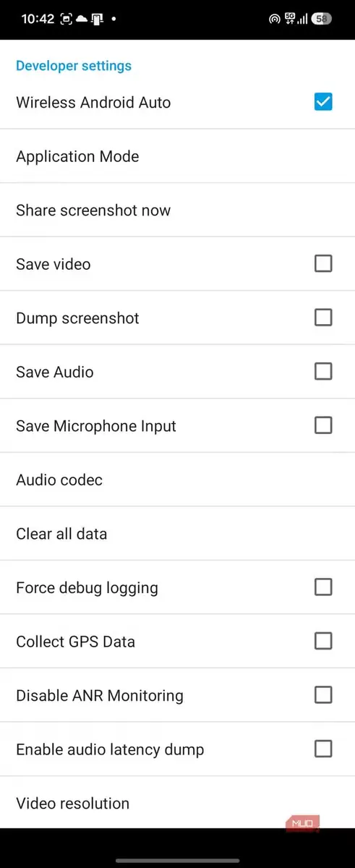Enable the Save Audio checkbox
This screenshot has width=355, height=868.
point(323,371)
